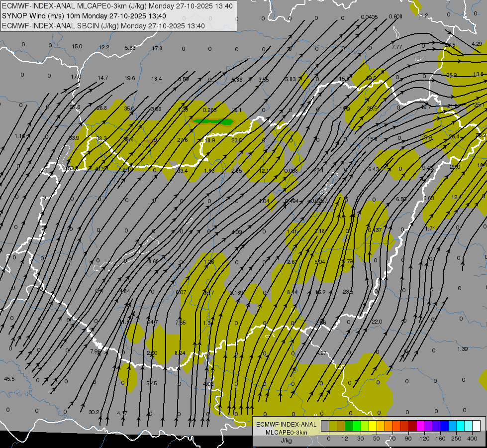Click the map value '4.29'
Screen dimensions: 487x448
(477, 44)
